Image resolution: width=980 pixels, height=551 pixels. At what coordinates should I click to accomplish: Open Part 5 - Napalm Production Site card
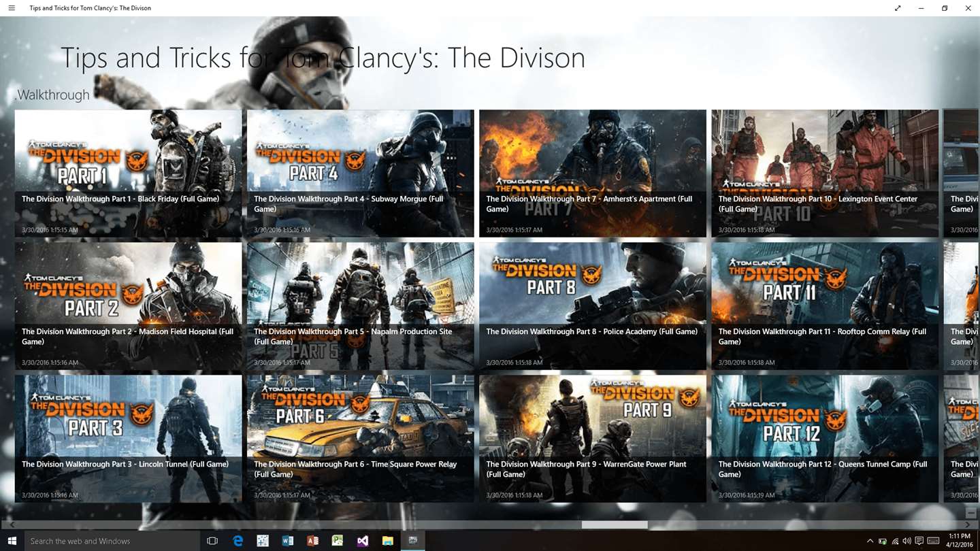point(360,306)
